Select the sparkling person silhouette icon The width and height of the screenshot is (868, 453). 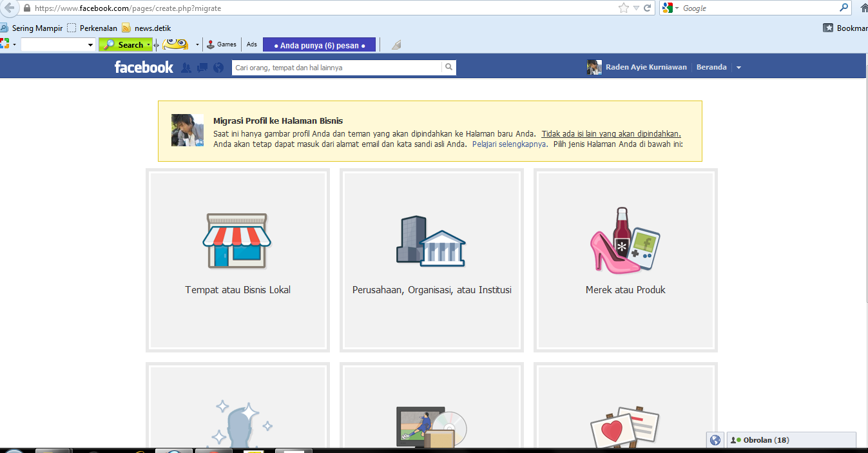coord(244,423)
